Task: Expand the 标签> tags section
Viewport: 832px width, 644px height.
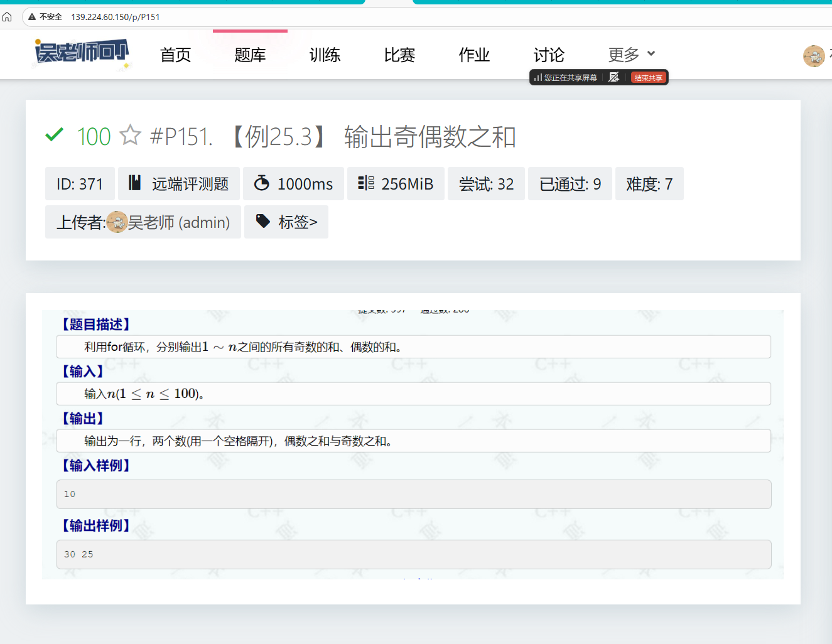Action: [x=298, y=222]
